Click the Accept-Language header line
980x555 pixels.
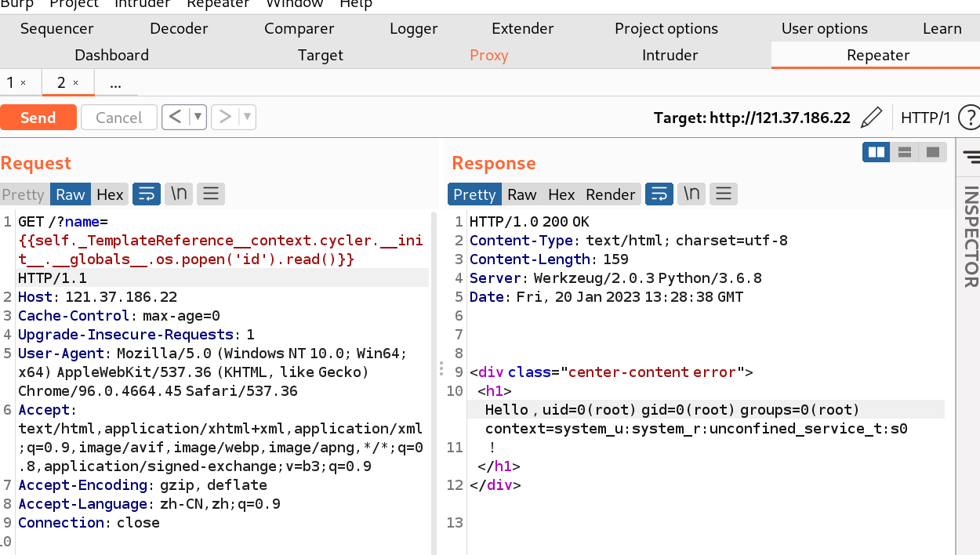[149, 504]
